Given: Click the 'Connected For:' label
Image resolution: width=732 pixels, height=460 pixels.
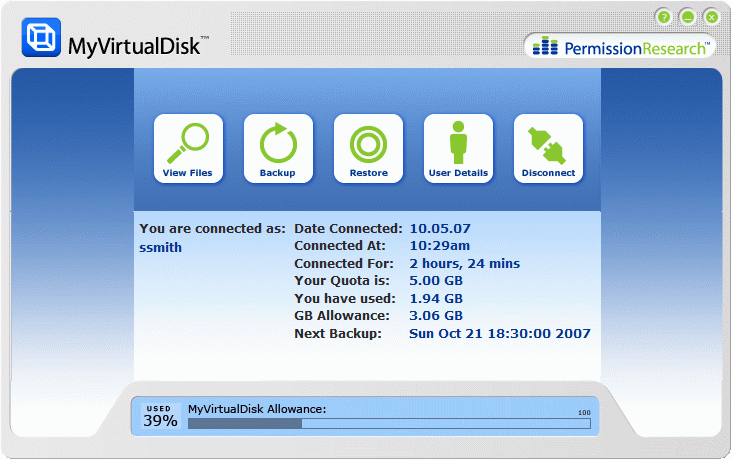Looking at the screenshot, I should click(344, 264).
